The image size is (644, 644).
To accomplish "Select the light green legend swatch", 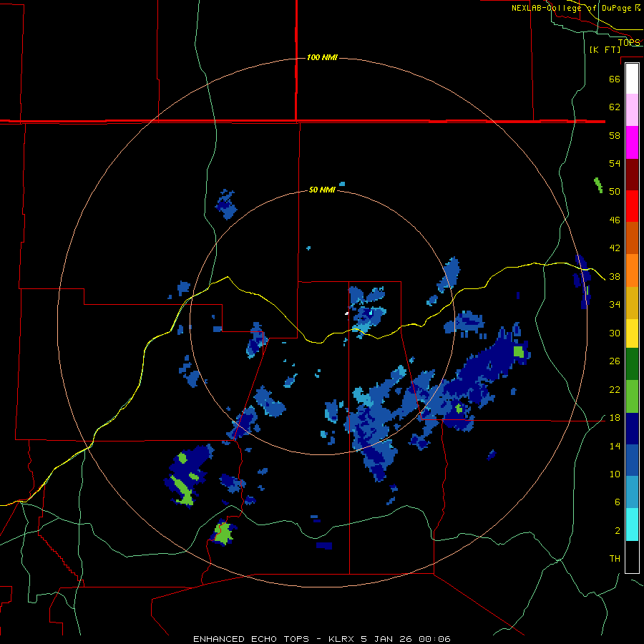I will (632, 396).
